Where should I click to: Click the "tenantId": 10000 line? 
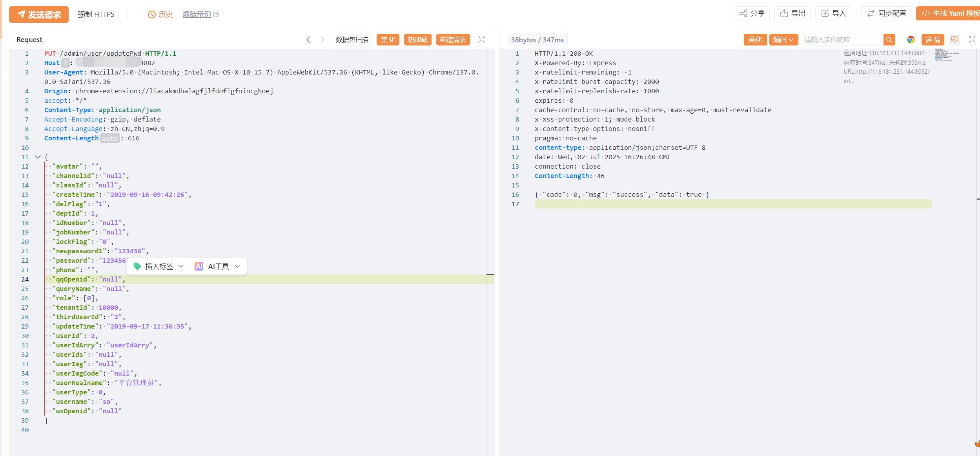pyautogui.click(x=87, y=307)
